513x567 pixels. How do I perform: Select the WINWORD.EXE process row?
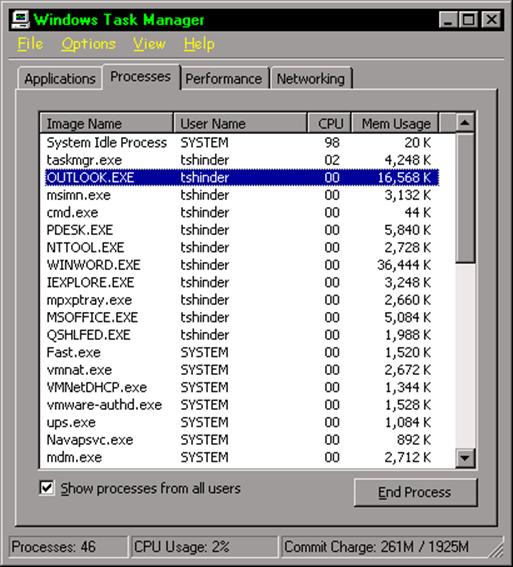click(241, 265)
